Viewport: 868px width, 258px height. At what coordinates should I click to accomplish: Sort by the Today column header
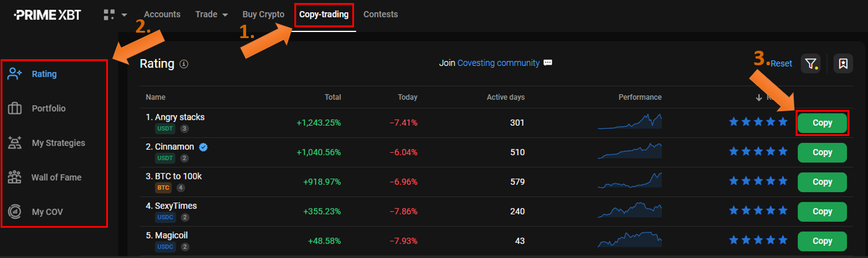click(x=408, y=97)
